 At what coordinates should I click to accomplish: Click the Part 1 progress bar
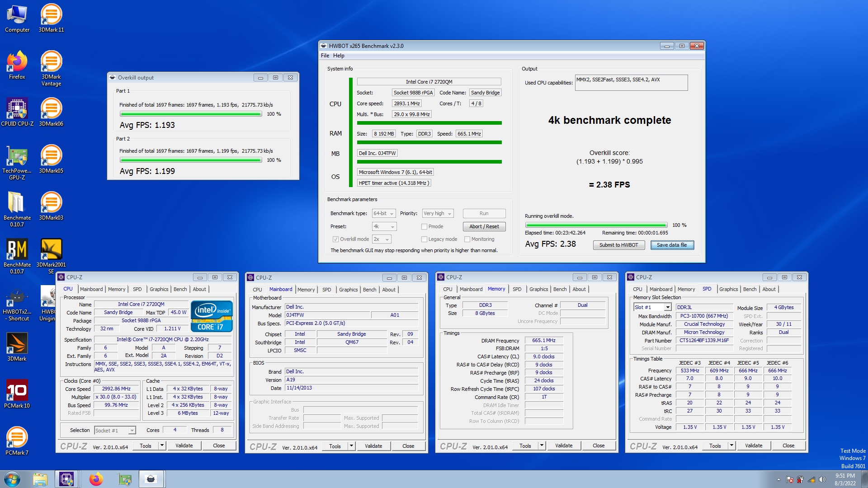(x=191, y=114)
